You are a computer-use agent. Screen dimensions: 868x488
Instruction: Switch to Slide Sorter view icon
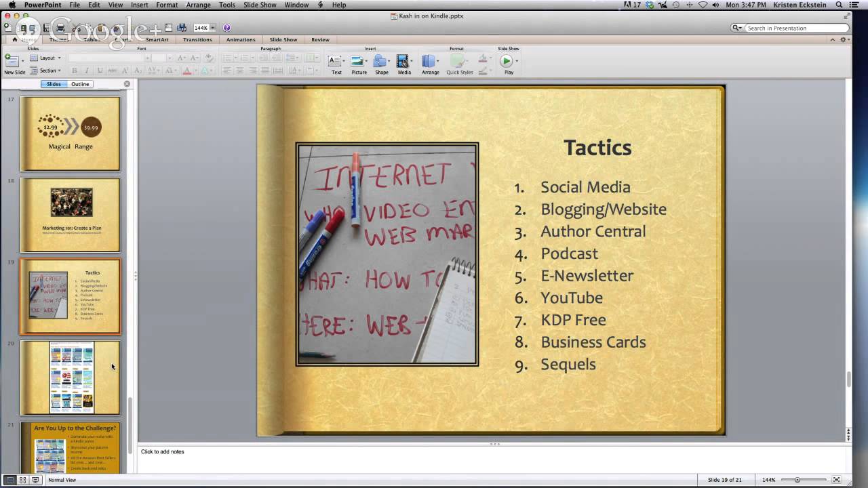pos(22,480)
